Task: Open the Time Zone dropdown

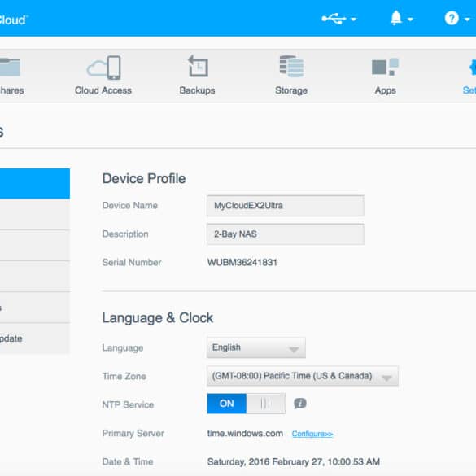Action: click(x=303, y=376)
